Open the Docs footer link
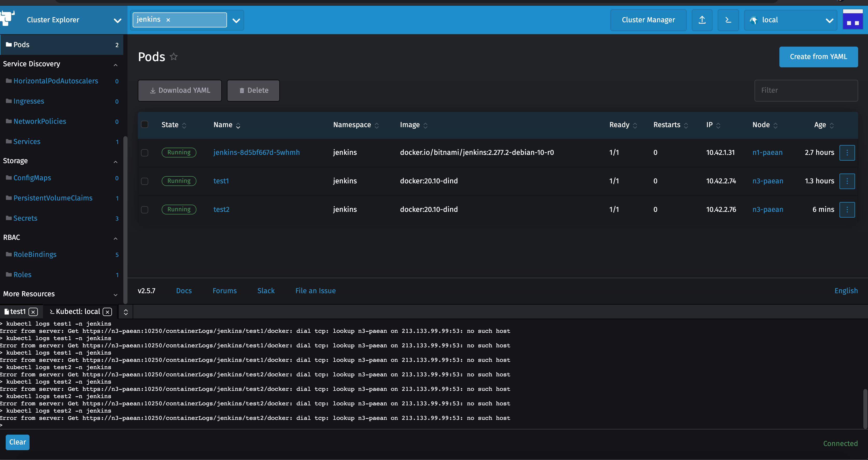Screen dimensions: 868x460 [184, 291]
